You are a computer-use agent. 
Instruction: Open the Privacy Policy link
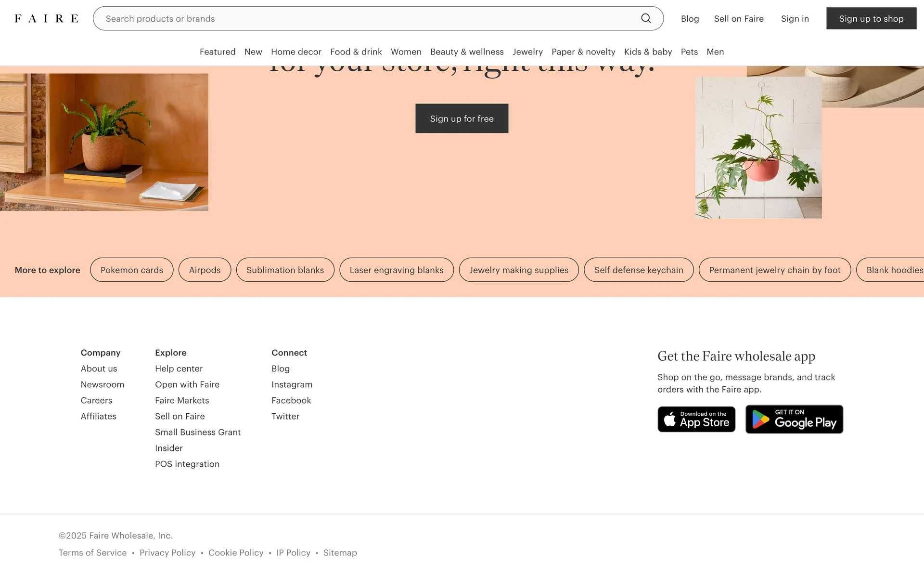tap(167, 552)
